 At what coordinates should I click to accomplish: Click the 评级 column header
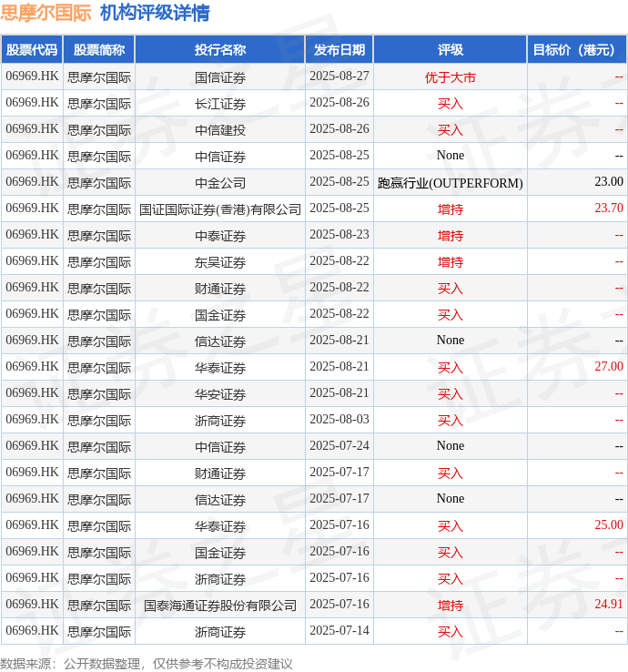click(451, 50)
